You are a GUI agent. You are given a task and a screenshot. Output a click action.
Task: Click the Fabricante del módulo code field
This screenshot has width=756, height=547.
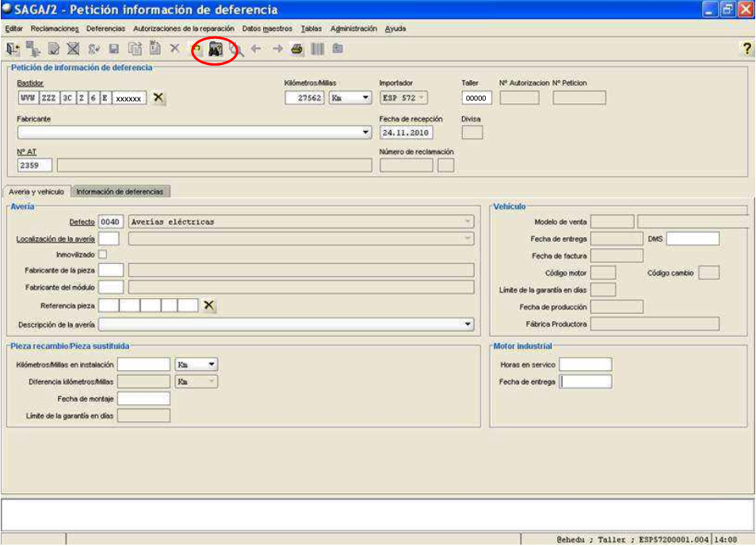pos(110,287)
